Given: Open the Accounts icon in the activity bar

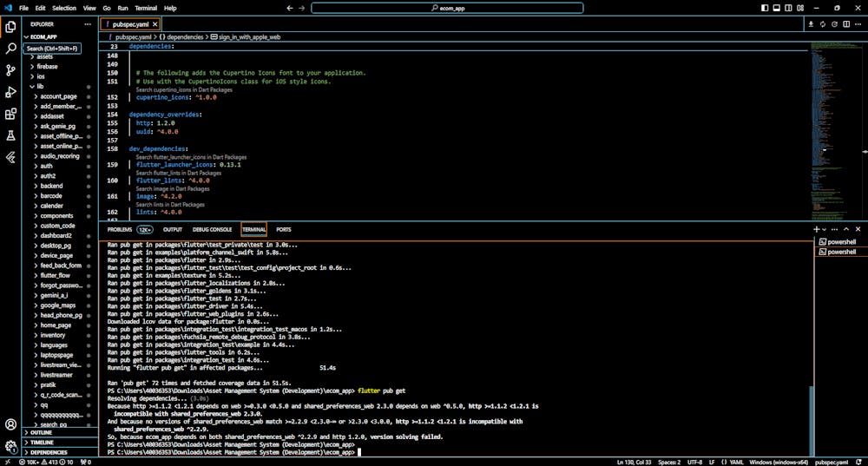Looking at the screenshot, I should point(10,424).
